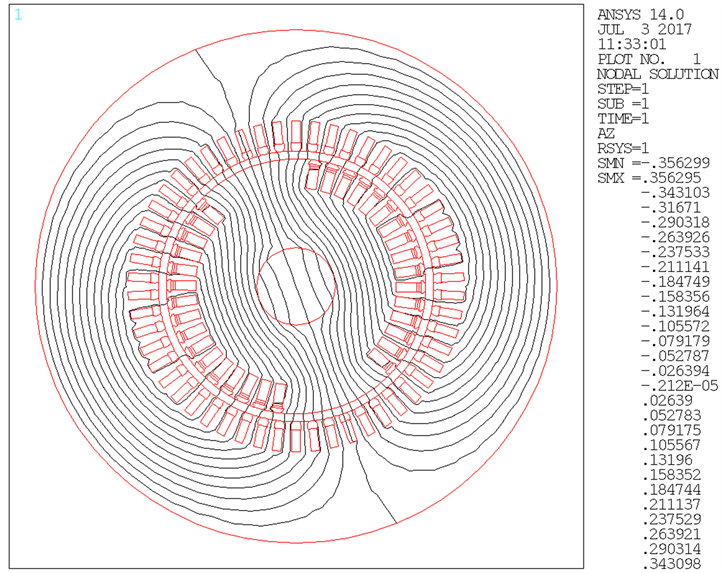Click the contour value '.052783'
The height and width of the screenshot is (573, 722).
672,415
